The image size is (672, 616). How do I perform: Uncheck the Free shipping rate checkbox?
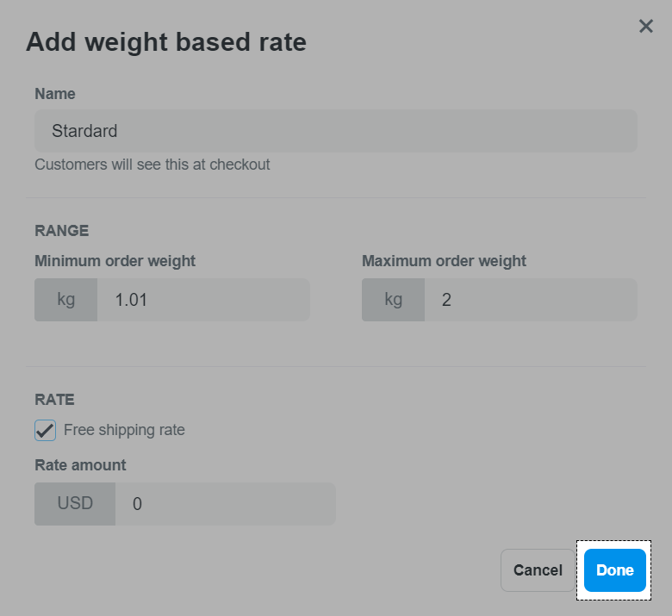(x=46, y=430)
